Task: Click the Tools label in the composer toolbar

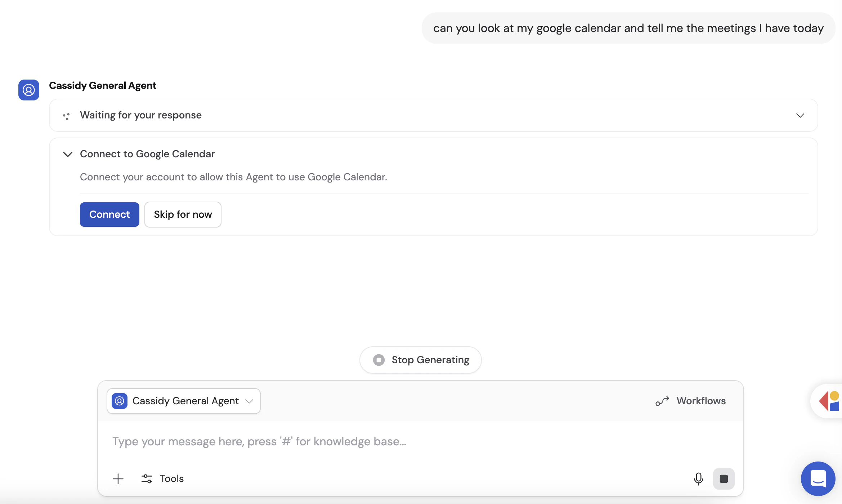Action: click(171, 479)
